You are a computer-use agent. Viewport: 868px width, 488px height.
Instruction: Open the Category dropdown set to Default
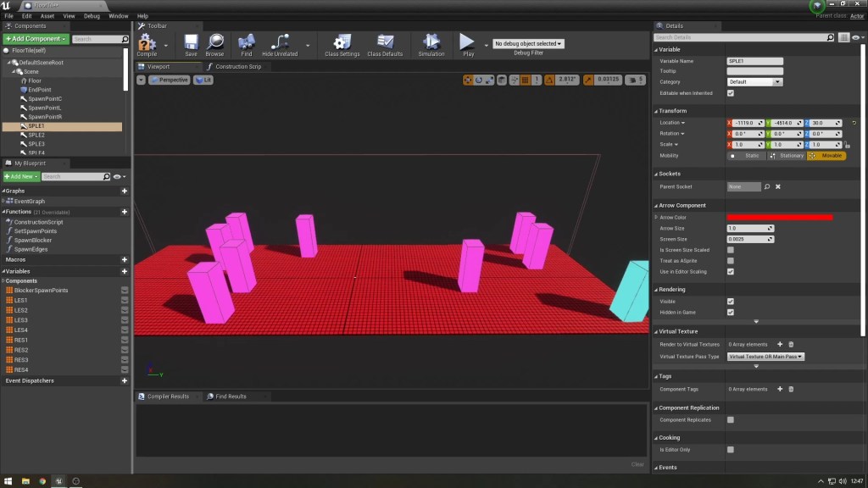754,82
